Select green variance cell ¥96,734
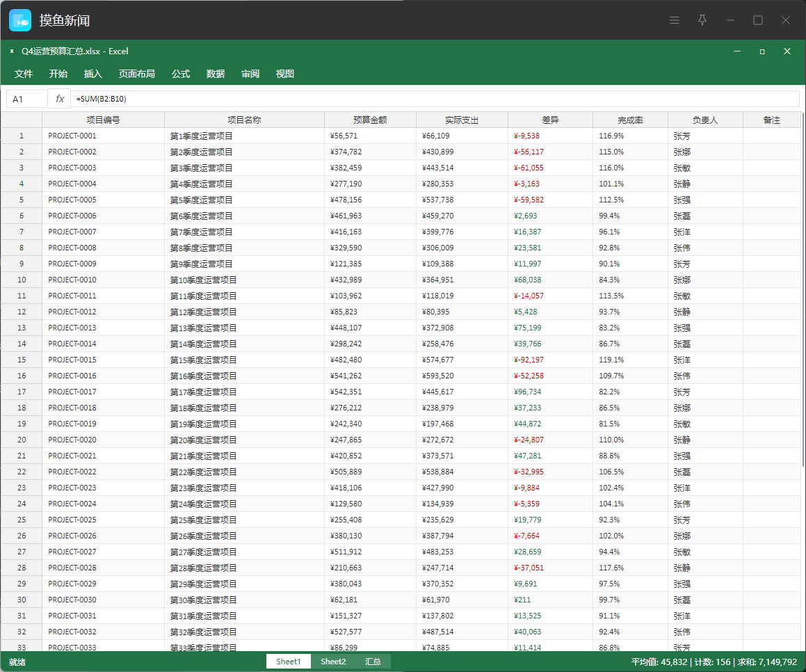 click(x=551, y=391)
